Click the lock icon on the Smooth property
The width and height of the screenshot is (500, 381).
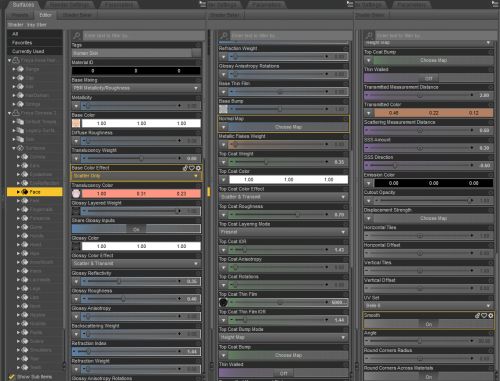[478, 315]
